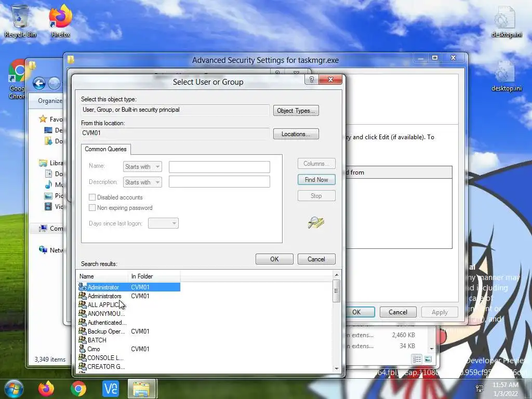This screenshot has width=532, height=399.
Task: Click the Backup Operators group icon
Action: [x=83, y=331]
